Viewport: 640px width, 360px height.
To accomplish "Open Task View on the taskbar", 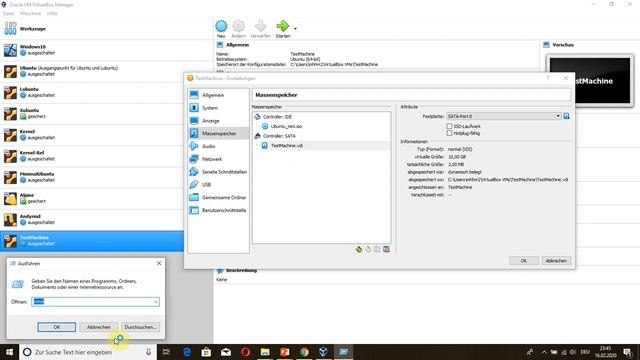I will pos(166,352).
